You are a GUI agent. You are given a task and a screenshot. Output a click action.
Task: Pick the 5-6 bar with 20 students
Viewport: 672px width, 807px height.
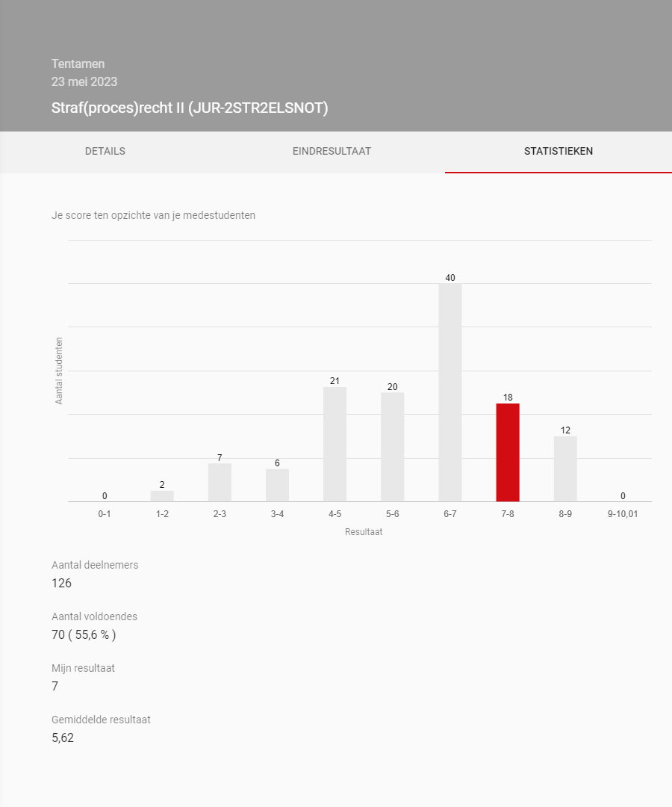click(392, 447)
